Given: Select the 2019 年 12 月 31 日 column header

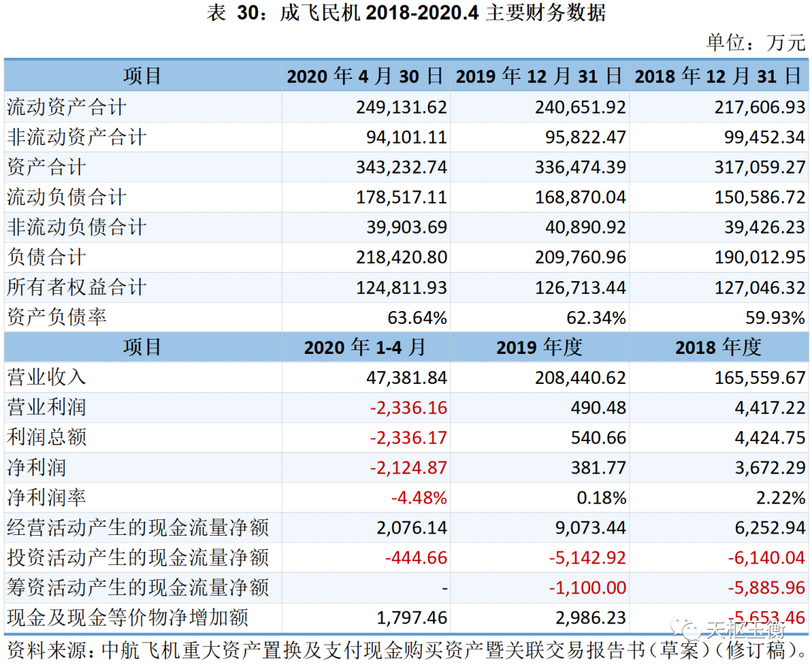Looking at the screenshot, I should point(539,76).
